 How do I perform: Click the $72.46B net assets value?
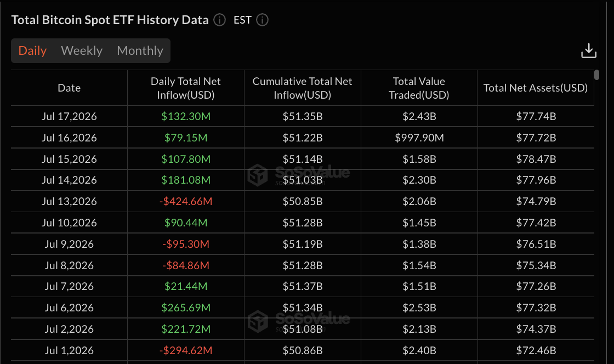pyautogui.click(x=536, y=350)
